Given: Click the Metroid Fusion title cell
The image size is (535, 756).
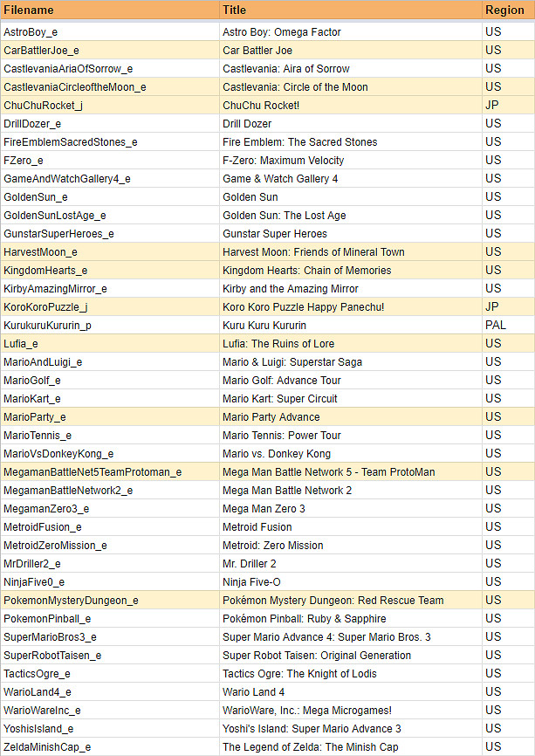Looking at the screenshot, I should [257, 527].
